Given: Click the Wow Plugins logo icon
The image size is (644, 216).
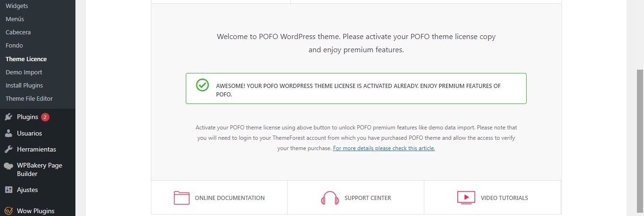Looking at the screenshot, I should point(8,211).
